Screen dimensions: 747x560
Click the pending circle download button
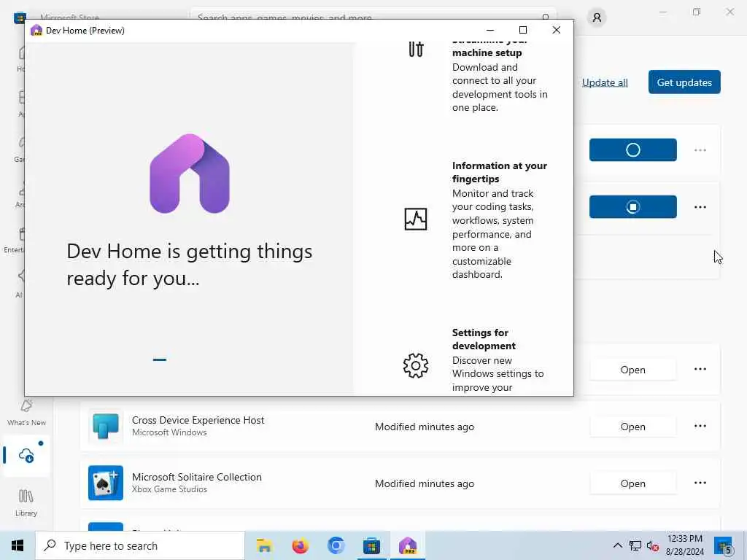pos(632,150)
